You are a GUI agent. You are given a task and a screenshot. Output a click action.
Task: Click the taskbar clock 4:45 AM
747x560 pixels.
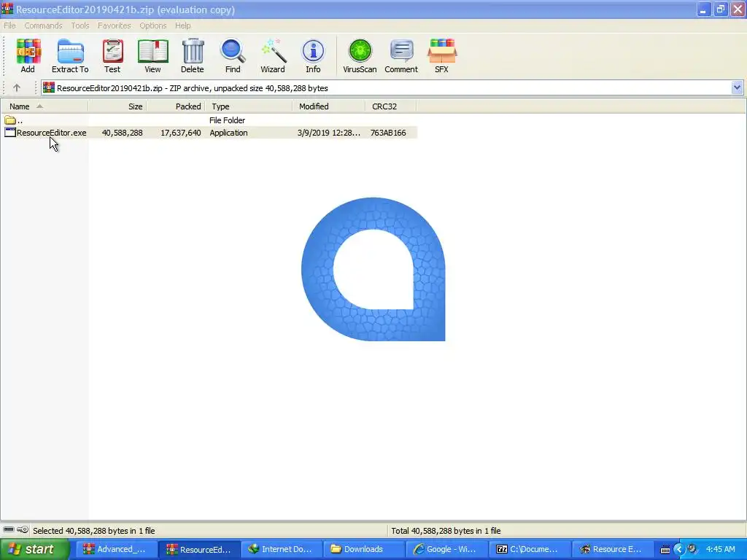point(720,549)
